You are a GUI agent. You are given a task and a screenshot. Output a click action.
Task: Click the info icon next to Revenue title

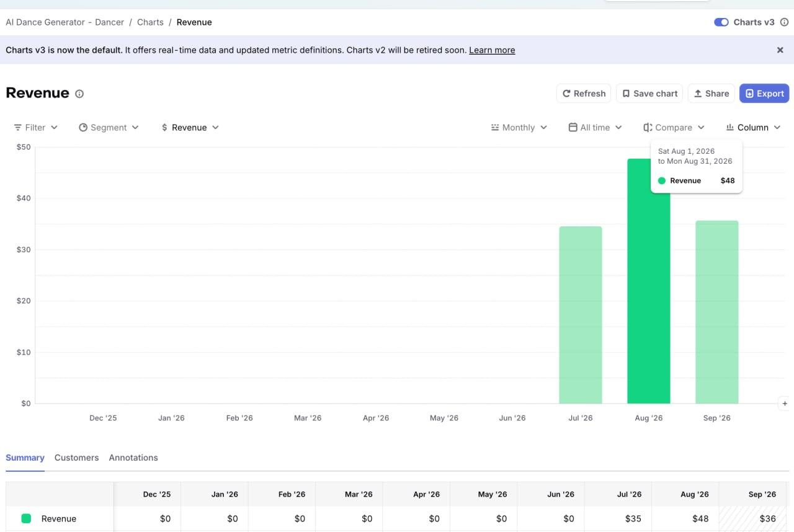coord(79,94)
